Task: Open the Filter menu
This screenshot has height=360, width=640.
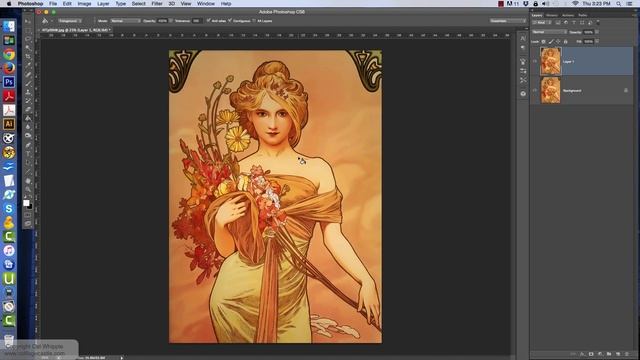Action: click(x=157, y=4)
